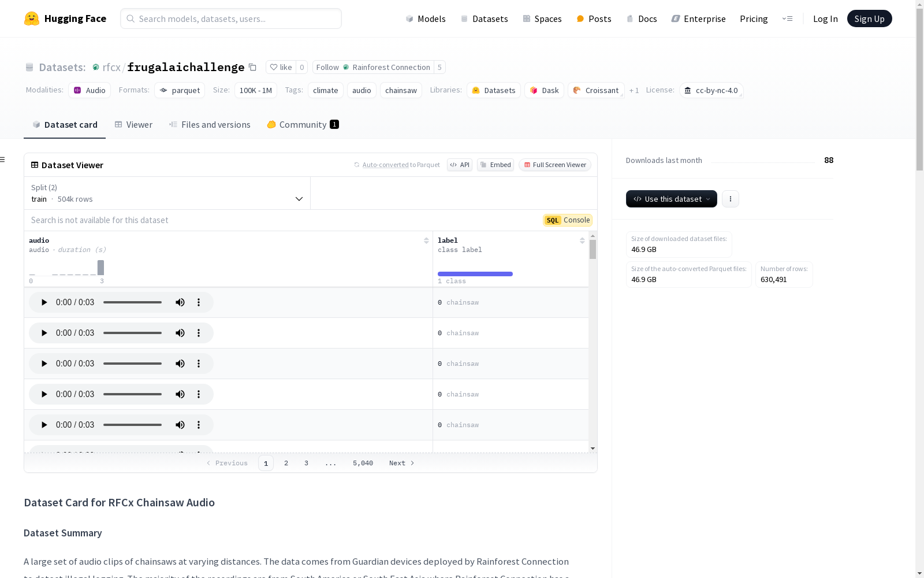Play the first audio row
This screenshot has height=578, width=924.
pyautogui.click(x=44, y=302)
